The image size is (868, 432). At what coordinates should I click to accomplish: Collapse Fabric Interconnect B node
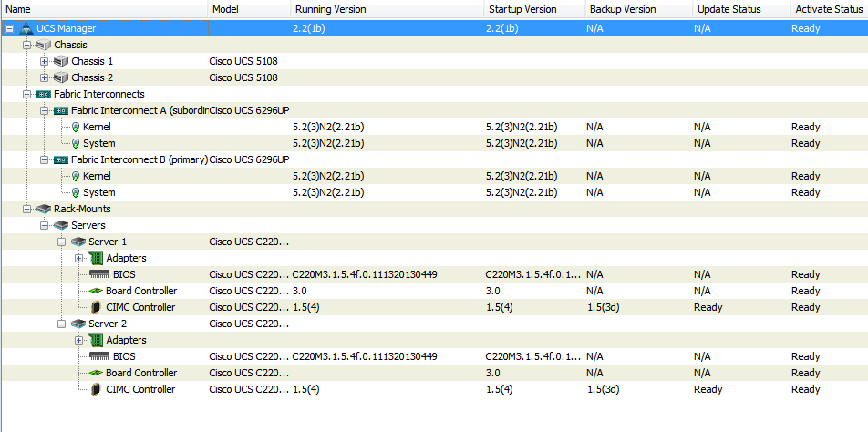[x=45, y=159]
